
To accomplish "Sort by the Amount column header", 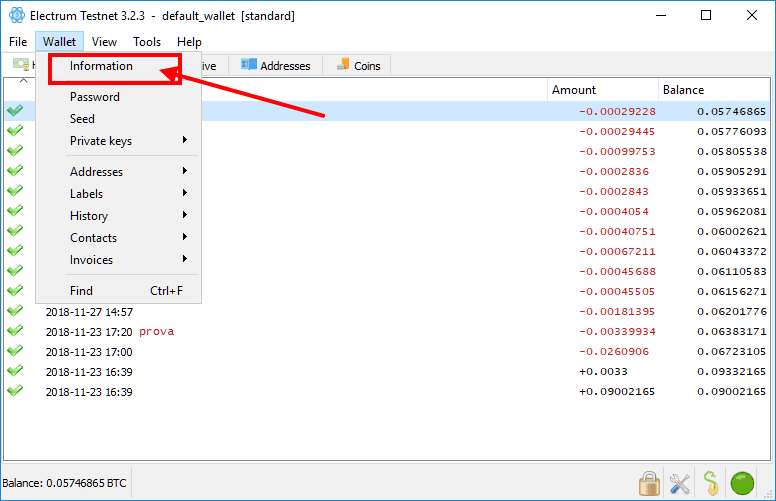I will pyautogui.click(x=603, y=90).
